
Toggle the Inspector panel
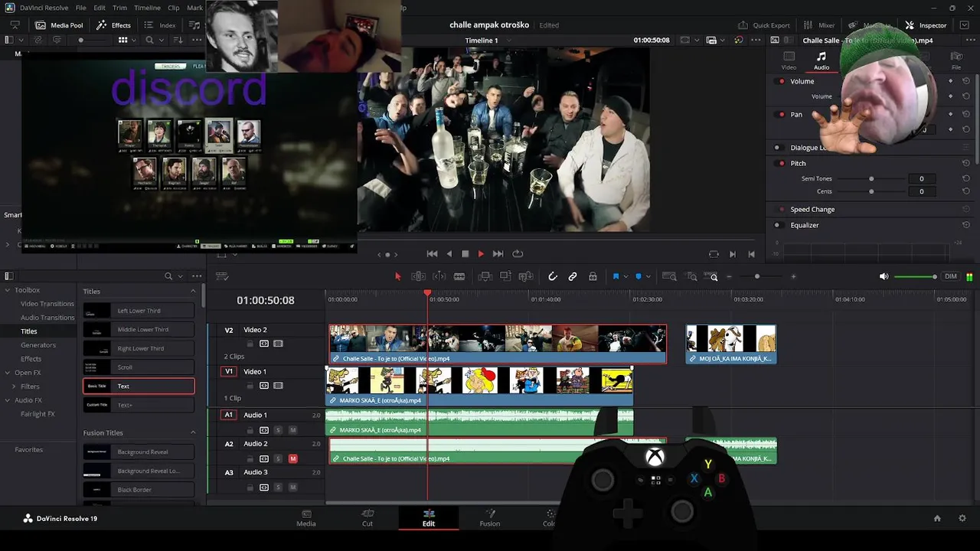[x=926, y=25]
